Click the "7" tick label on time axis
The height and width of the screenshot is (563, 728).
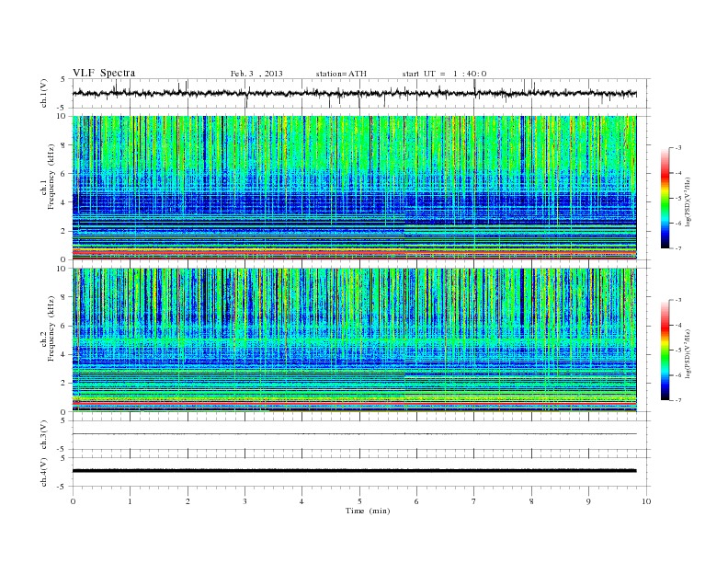[474, 501]
